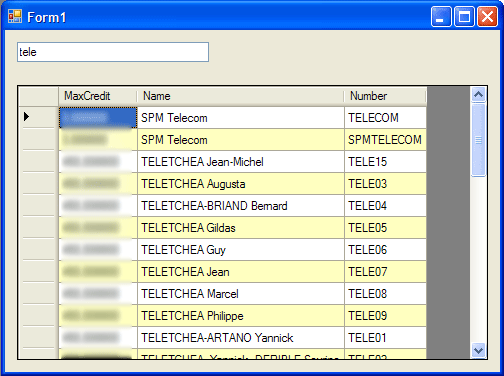
Task: Sort by the Number column header
Action: coord(385,96)
